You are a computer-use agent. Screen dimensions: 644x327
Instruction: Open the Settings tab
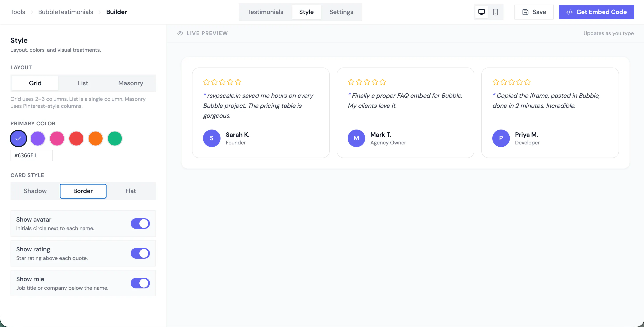(341, 12)
